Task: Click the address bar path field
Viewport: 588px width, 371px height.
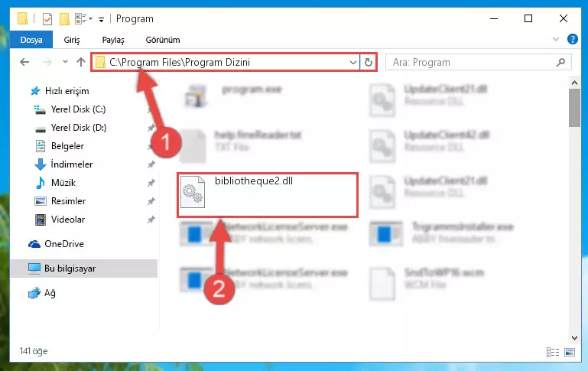Action: (225, 62)
